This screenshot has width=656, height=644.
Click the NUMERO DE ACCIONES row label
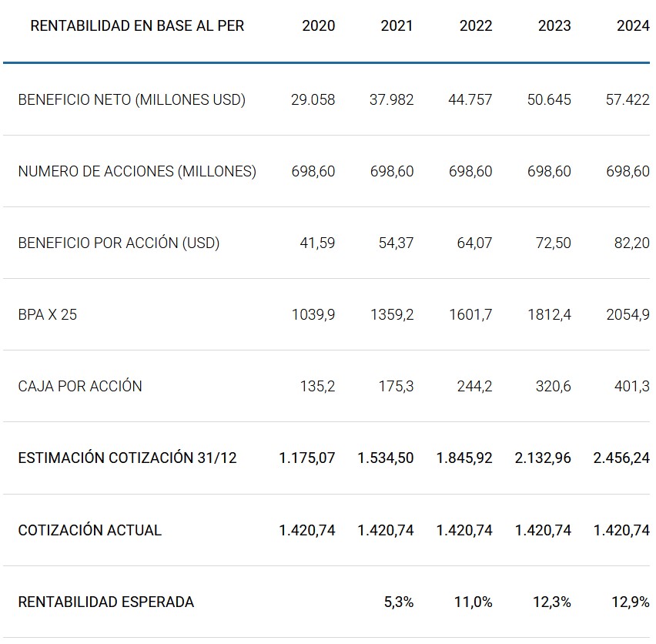[x=137, y=172]
